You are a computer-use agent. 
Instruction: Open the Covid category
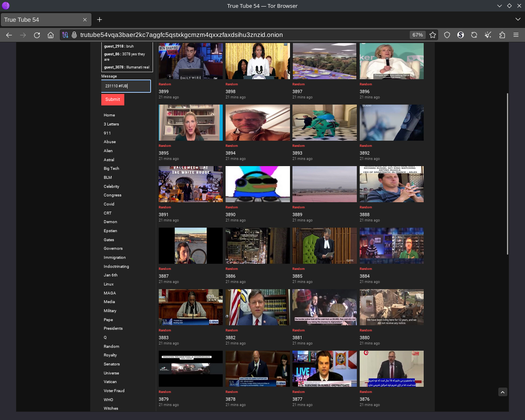pyautogui.click(x=109, y=204)
